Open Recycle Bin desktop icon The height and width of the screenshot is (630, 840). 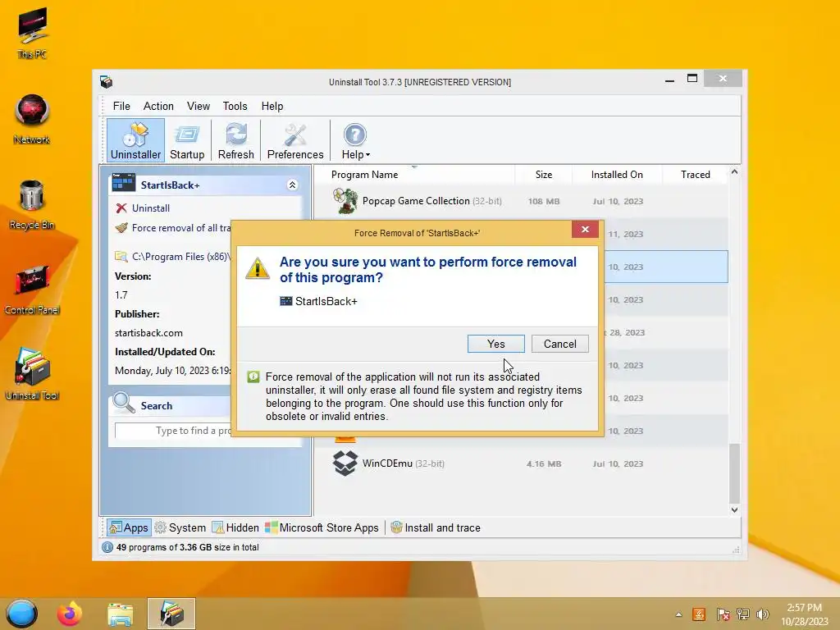pos(32,204)
